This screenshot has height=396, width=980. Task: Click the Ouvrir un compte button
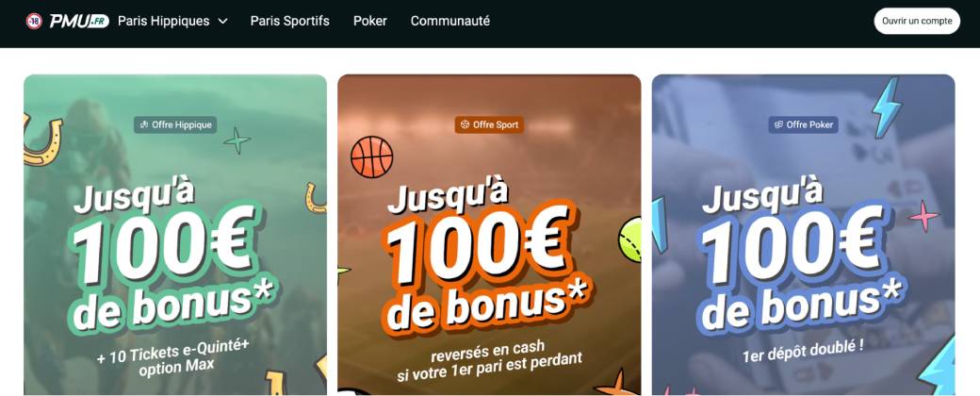[917, 22]
